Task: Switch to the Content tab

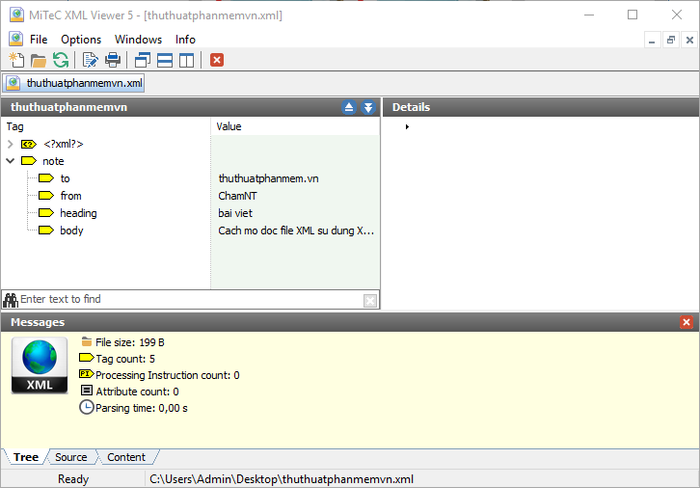Action: (126, 457)
